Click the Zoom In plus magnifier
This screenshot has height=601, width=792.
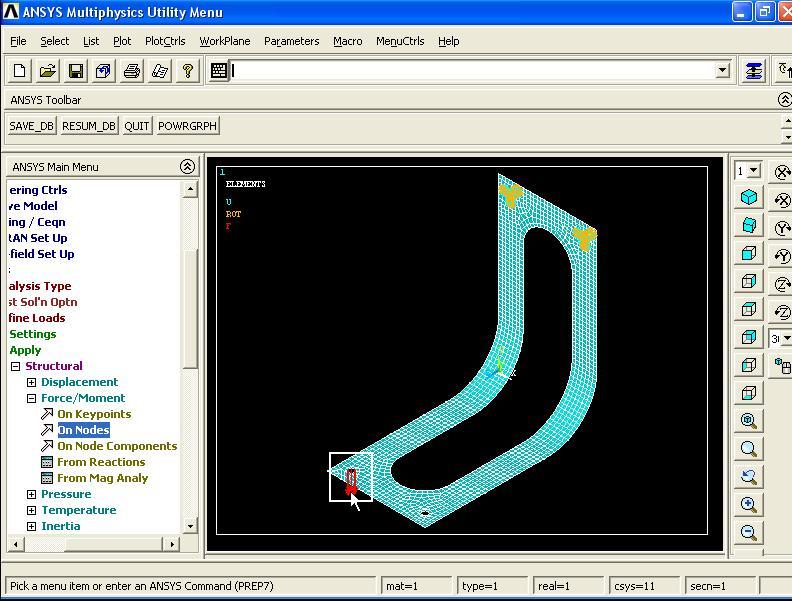click(749, 504)
